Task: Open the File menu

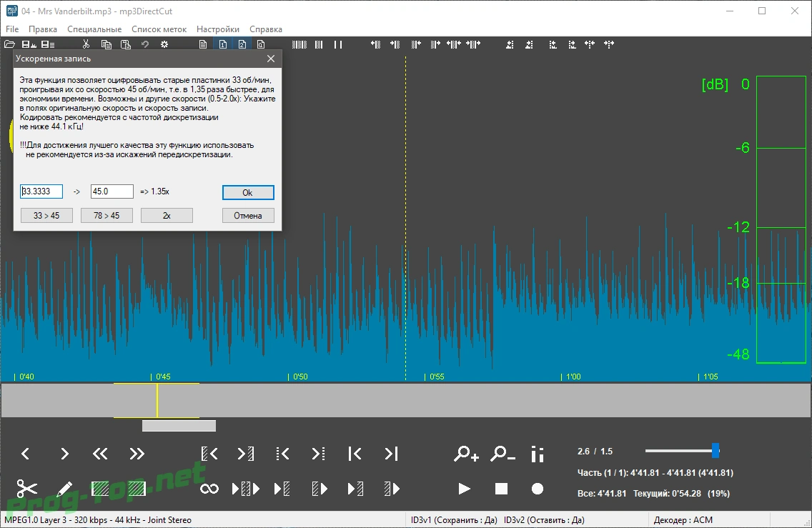Action: [x=12, y=29]
